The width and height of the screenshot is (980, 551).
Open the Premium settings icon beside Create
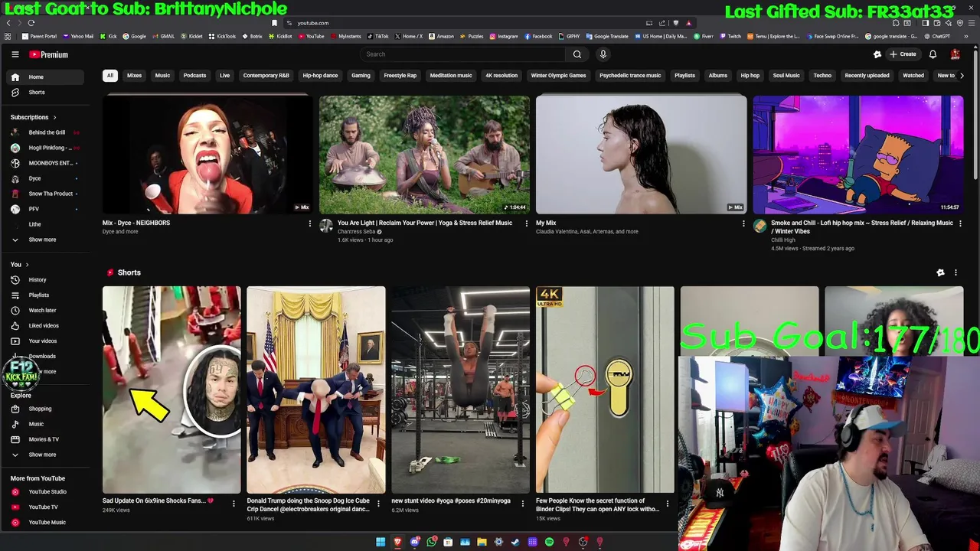877,54
